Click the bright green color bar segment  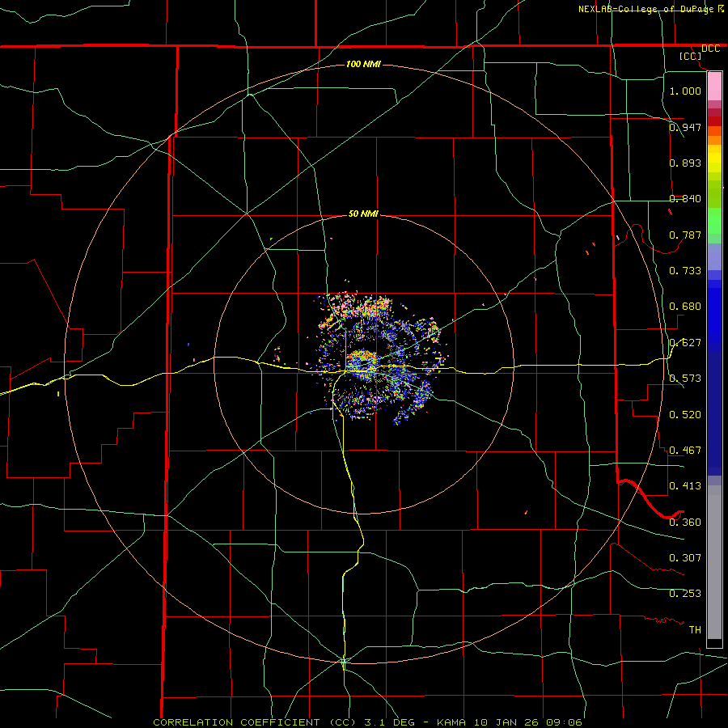[714, 221]
